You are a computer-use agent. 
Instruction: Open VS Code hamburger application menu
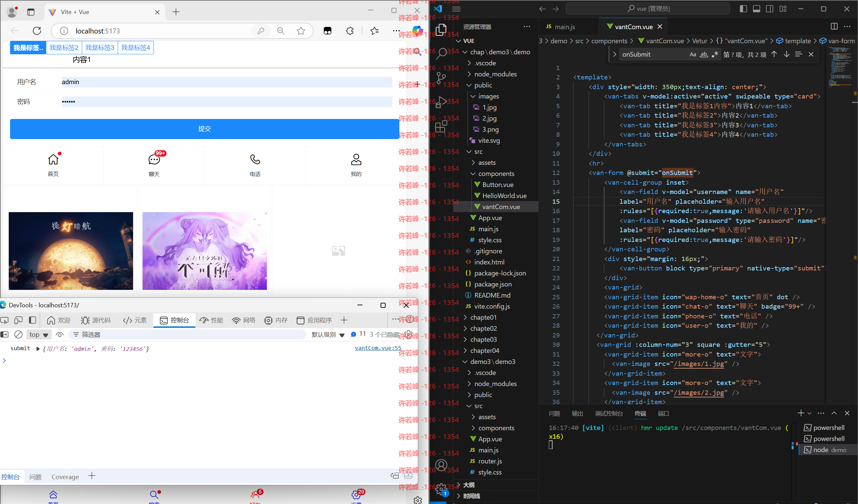click(456, 9)
